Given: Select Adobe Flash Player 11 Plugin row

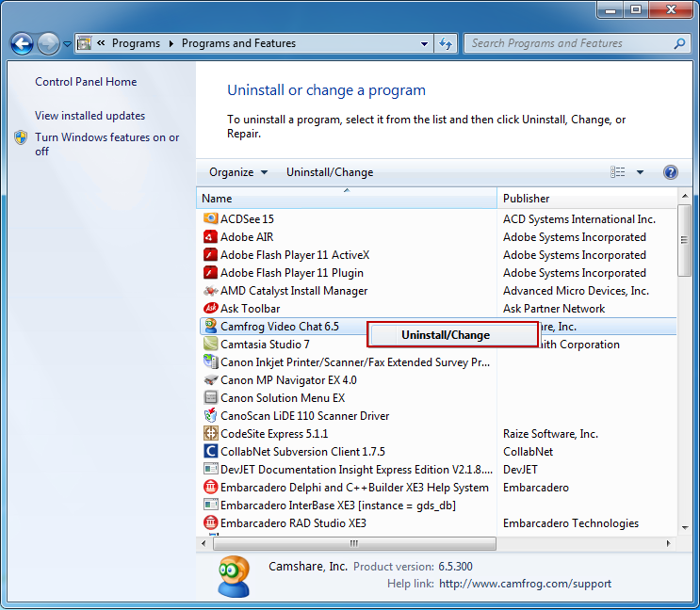Looking at the screenshot, I should click(292, 272).
